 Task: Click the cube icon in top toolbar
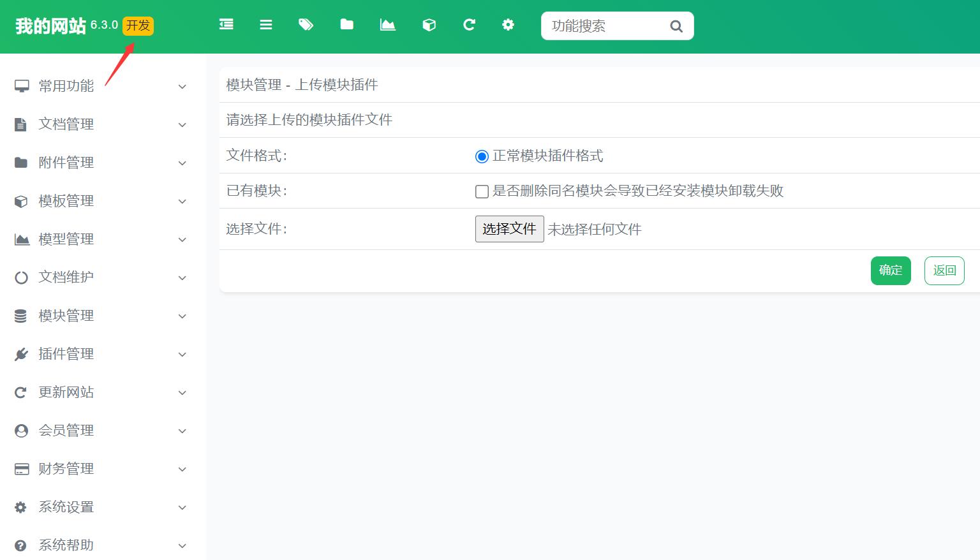click(x=429, y=25)
